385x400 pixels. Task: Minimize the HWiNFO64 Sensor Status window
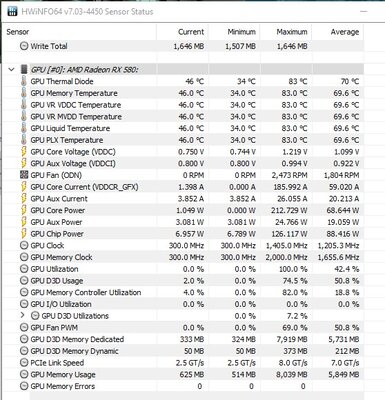click(363, 11)
